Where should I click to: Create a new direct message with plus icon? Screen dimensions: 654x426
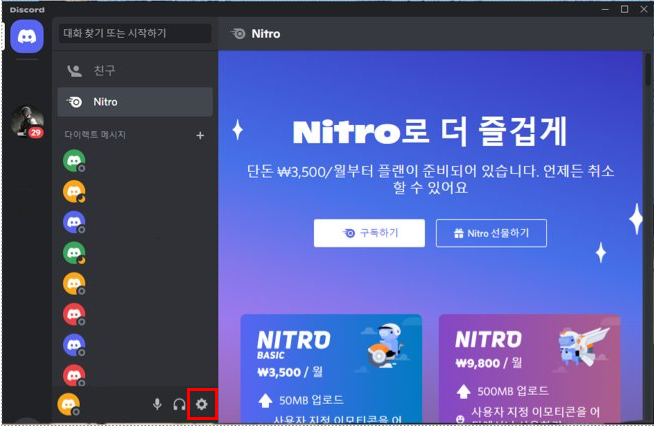[x=200, y=135]
